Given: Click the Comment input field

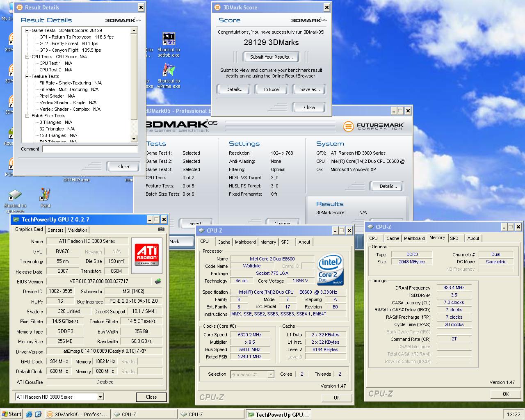Looking at the screenshot, I should click(x=90, y=149).
